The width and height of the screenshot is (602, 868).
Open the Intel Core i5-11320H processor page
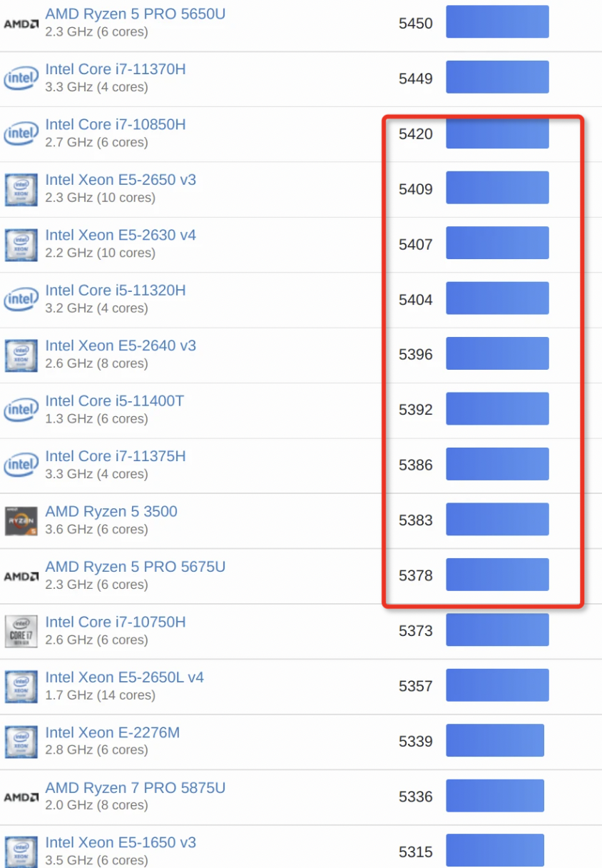116,291
